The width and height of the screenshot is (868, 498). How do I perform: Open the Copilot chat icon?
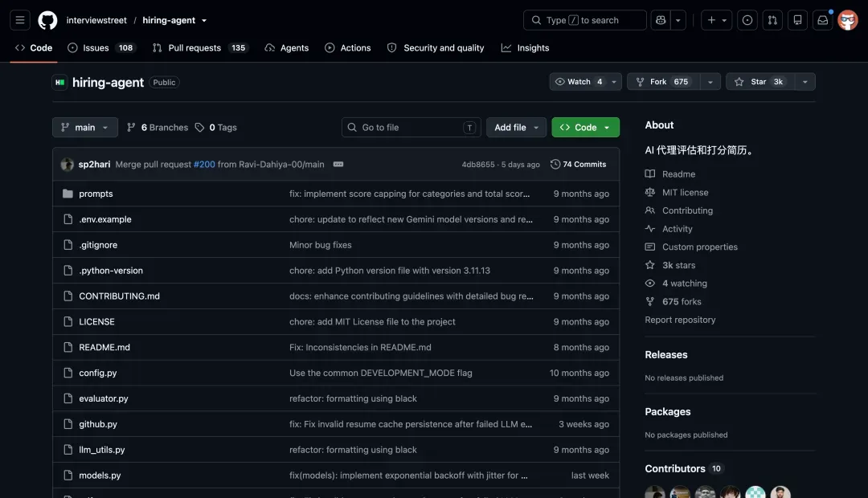(x=661, y=20)
